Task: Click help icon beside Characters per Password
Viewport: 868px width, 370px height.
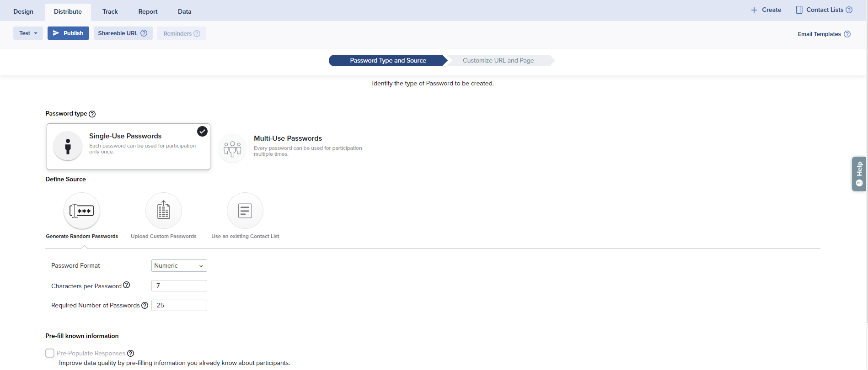Action: tap(127, 285)
